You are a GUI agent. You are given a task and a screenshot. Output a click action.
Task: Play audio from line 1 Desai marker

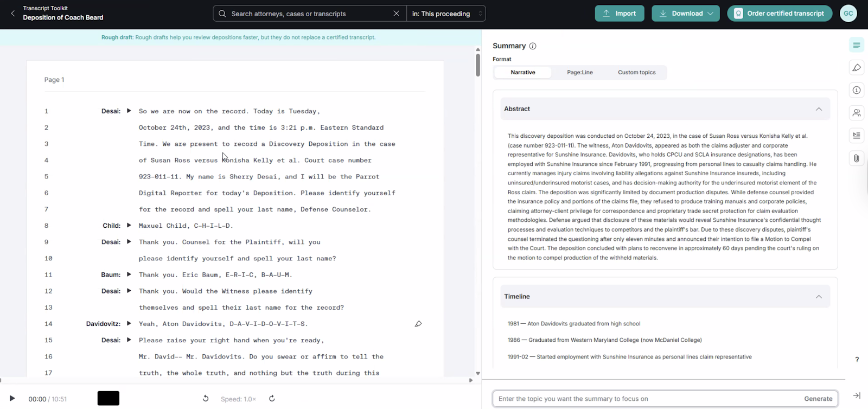129,111
